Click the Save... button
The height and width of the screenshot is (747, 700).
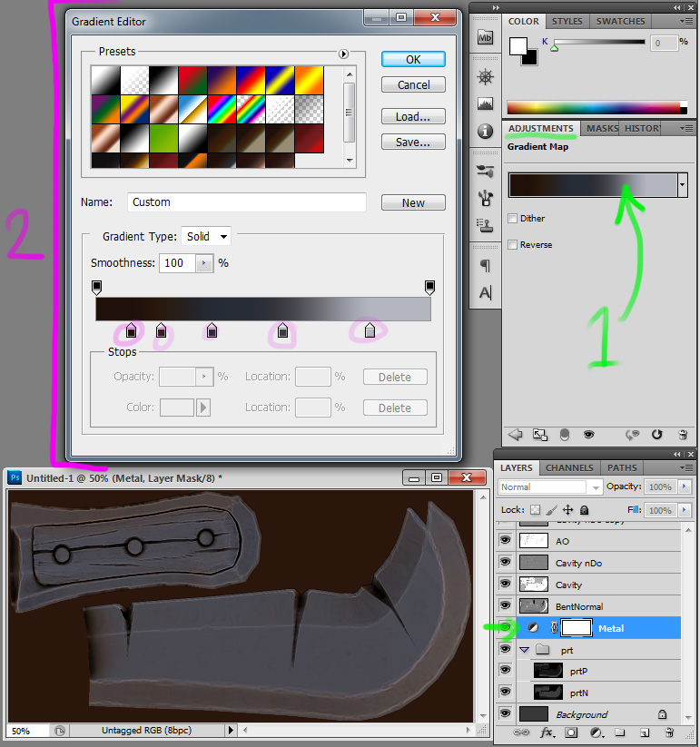413,142
